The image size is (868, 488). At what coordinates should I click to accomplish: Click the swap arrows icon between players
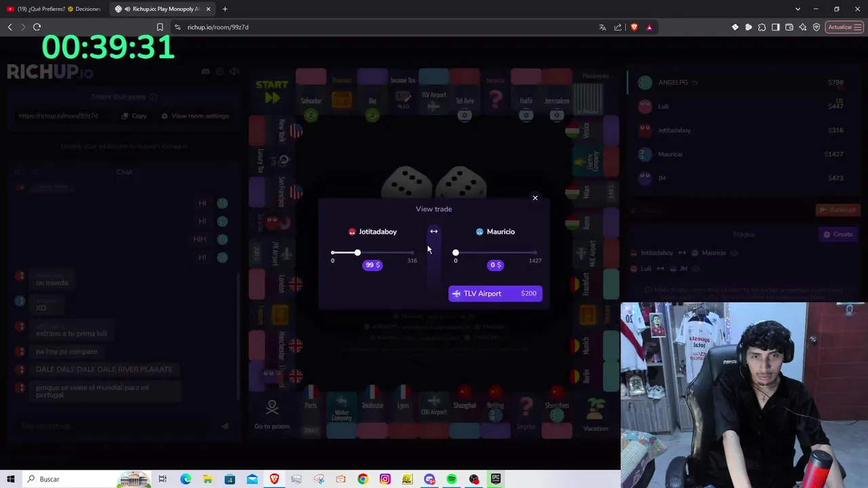(434, 232)
